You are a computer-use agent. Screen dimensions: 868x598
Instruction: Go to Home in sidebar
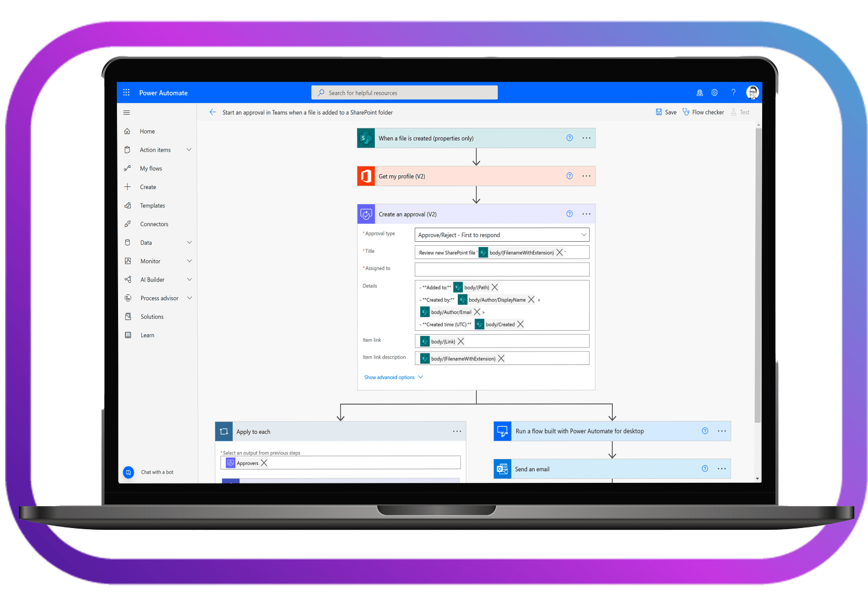pyautogui.click(x=147, y=131)
